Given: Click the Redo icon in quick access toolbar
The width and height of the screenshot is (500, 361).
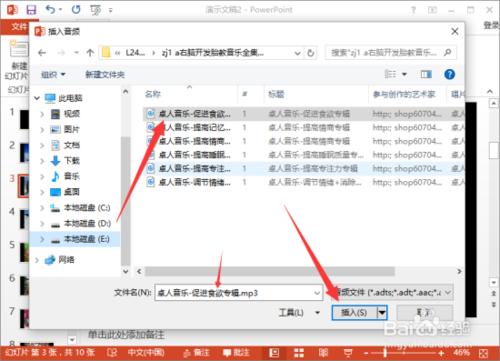Looking at the screenshot, I should (x=76, y=10).
